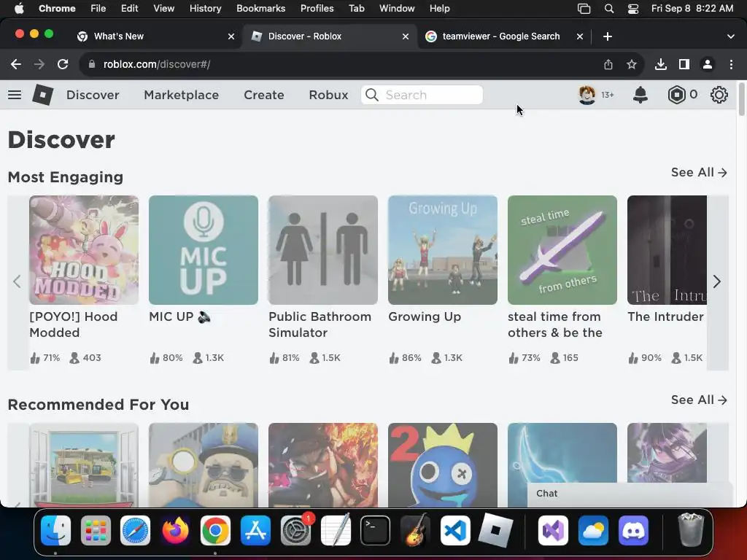Open Visual Studio Code from the Dock
Image resolution: width=747 pixels, height=560 pixels.
click(455, 530)
